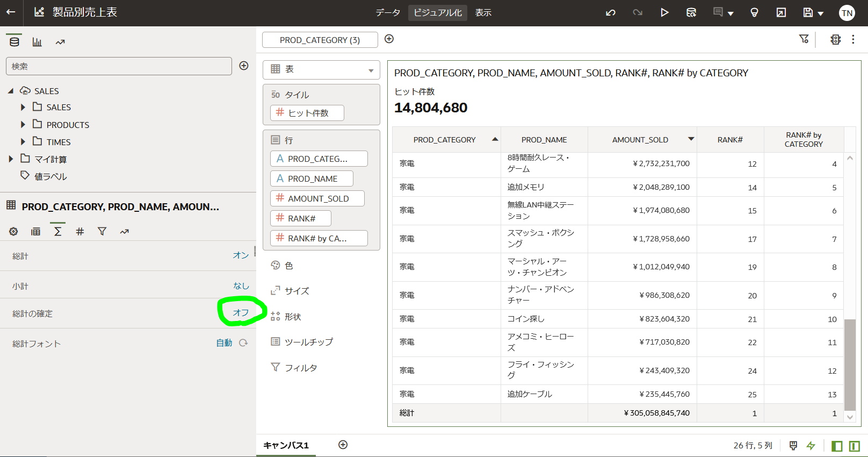
Task: Add a filter with plus icon
Action: point(389,39)
